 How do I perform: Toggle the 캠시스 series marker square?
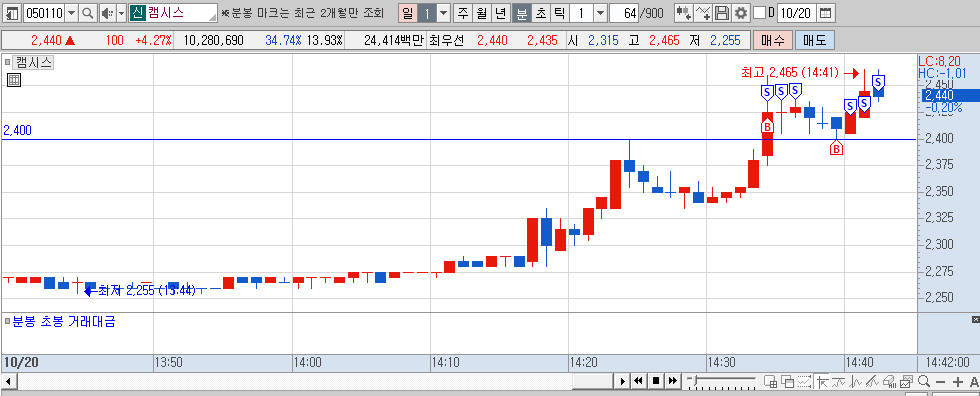click(8, 62)
